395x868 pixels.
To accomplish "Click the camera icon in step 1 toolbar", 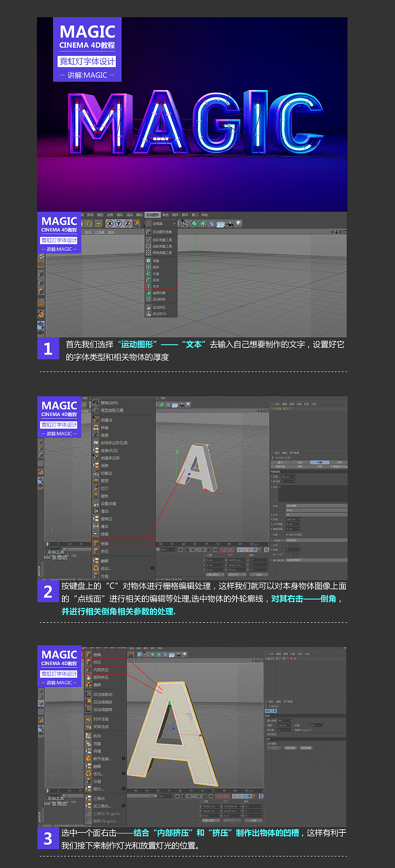I will [230, 224].
